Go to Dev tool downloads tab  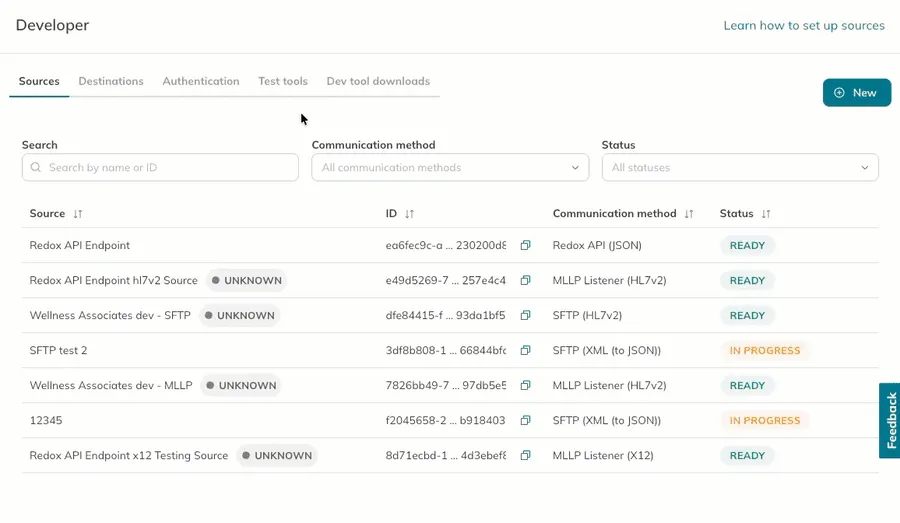(x=378, y=81)
